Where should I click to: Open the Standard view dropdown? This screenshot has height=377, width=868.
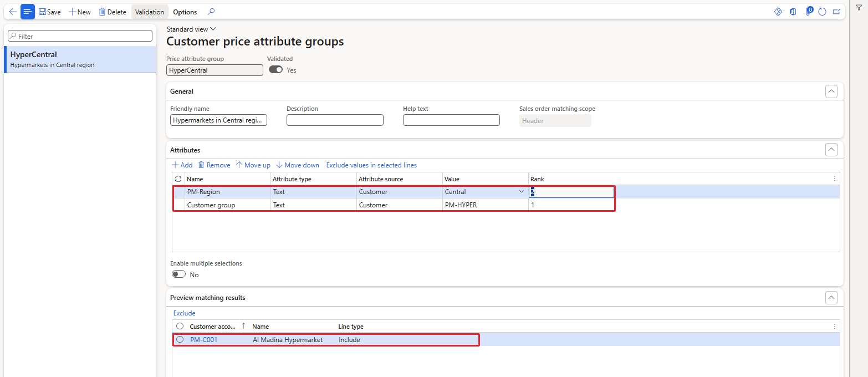pyautogui.click(x=191, y=29)
